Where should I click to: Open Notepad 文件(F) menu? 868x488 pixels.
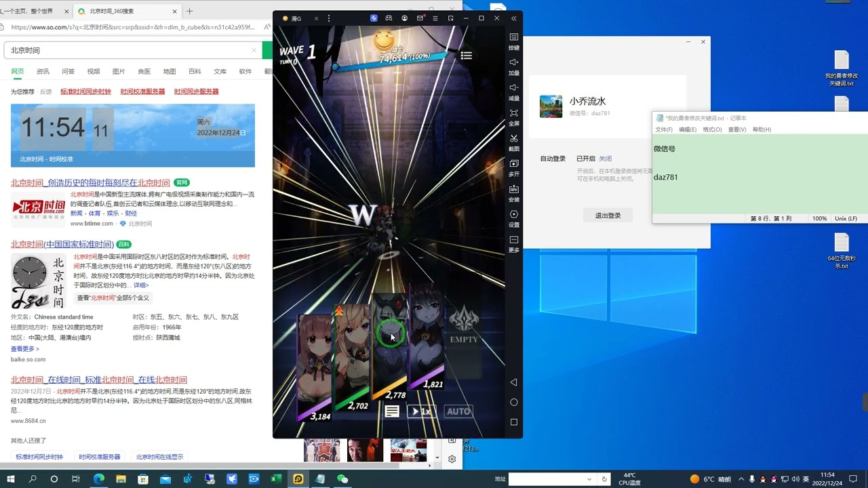pyautogui.click(x=664, y=129)
